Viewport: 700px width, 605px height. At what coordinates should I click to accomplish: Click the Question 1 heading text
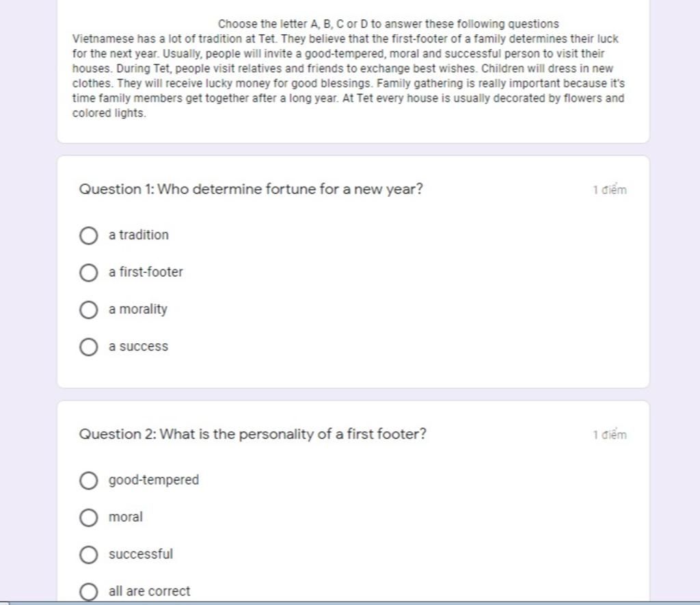click(x=251, y=189)
